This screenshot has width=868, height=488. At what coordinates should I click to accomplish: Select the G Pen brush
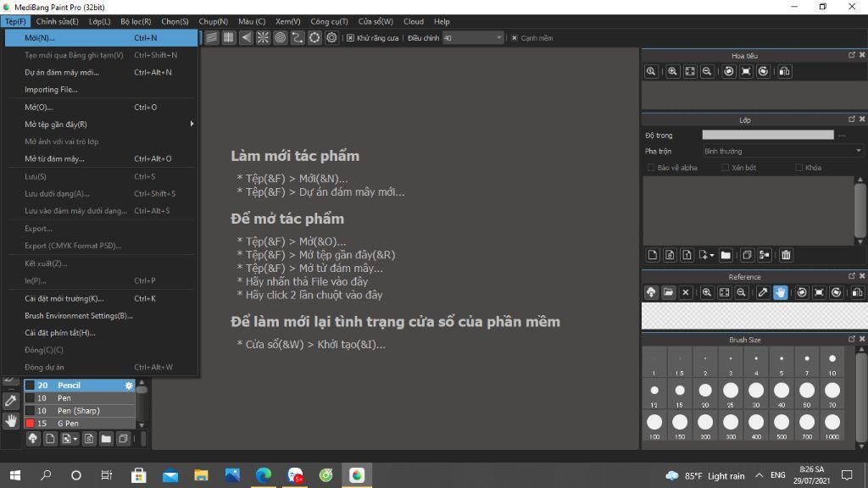click(x=80, y=424)
